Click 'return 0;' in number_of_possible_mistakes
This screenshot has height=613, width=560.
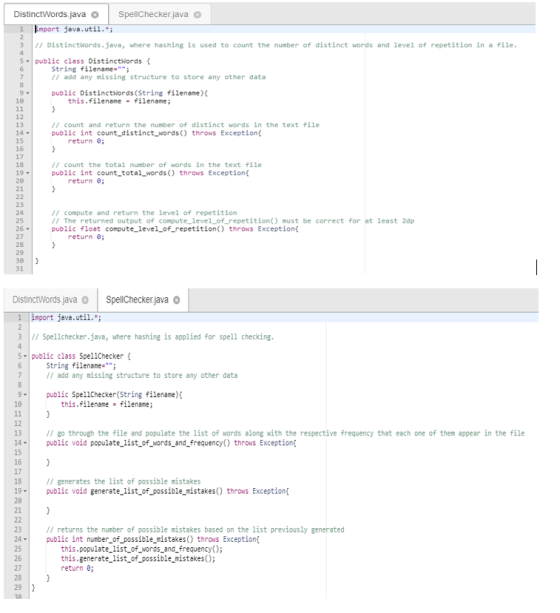tap(77, 568)
